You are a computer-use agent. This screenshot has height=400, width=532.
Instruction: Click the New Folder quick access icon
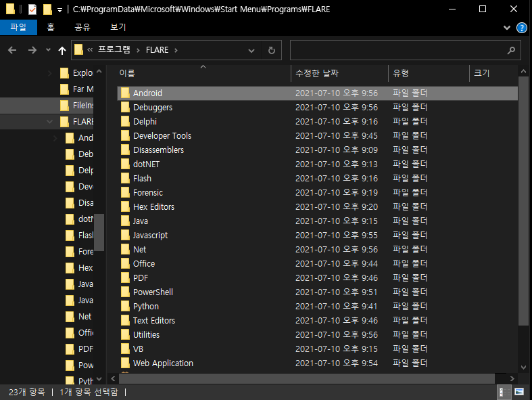coord(47,9)
